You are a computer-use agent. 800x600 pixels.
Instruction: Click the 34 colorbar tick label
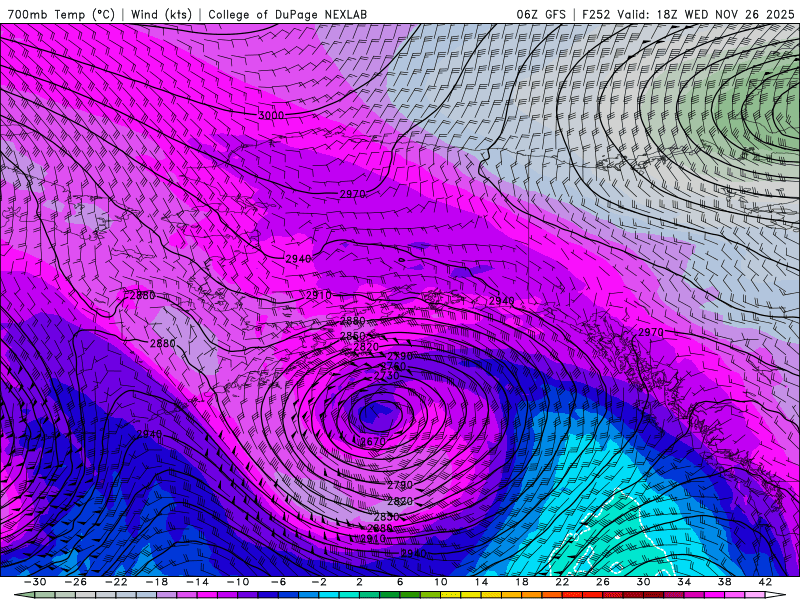coord(684,582)
